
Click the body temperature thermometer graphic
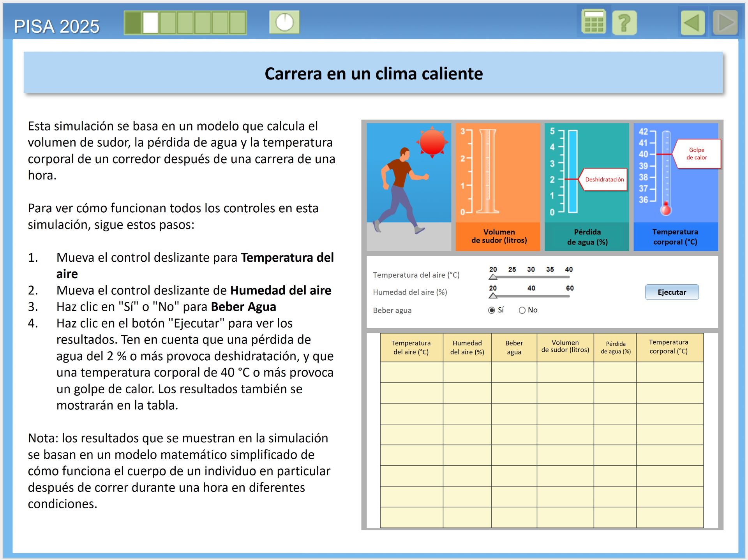[x=666, y=173]
